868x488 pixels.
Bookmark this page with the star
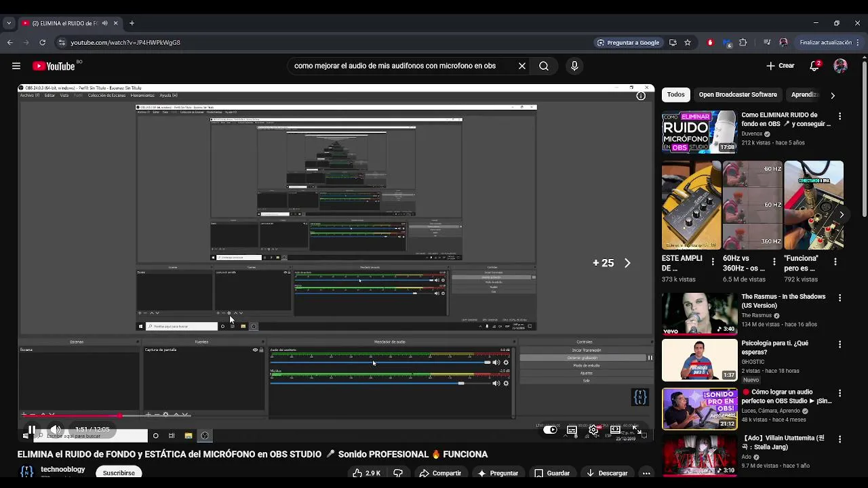coord(688,42)
